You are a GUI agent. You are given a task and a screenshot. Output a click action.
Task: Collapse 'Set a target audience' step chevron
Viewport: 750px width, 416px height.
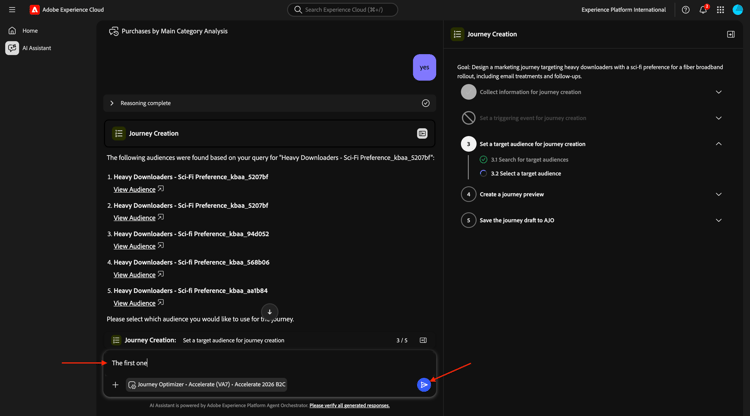coord(718,144)
